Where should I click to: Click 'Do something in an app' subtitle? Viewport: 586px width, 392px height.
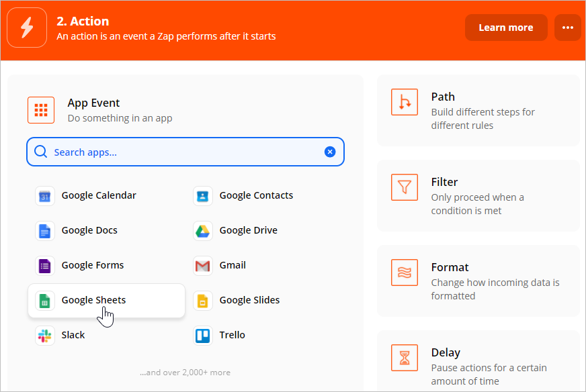point(120,118)
